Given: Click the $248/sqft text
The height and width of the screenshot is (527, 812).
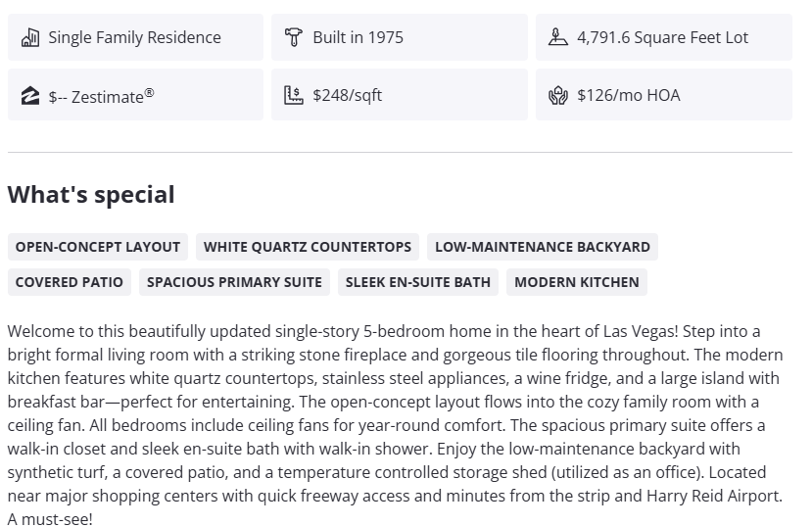Looking at the screenshot, I should [347, 95].
